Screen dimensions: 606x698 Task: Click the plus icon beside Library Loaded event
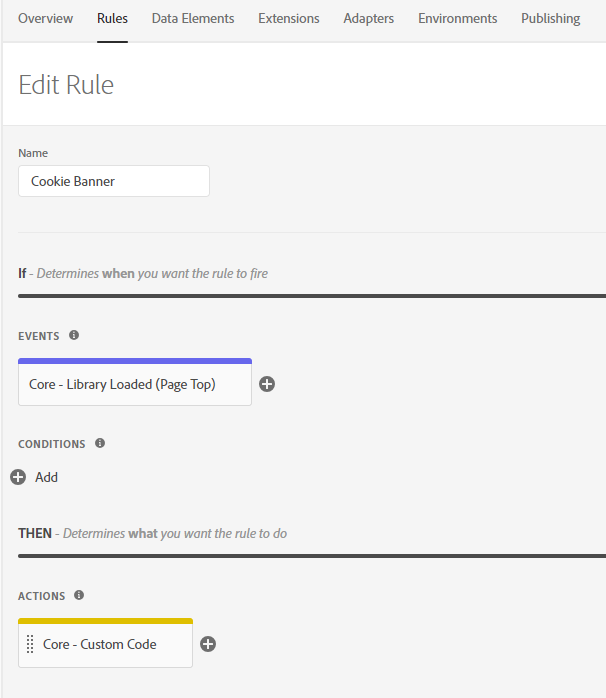(x=267, y=384)
